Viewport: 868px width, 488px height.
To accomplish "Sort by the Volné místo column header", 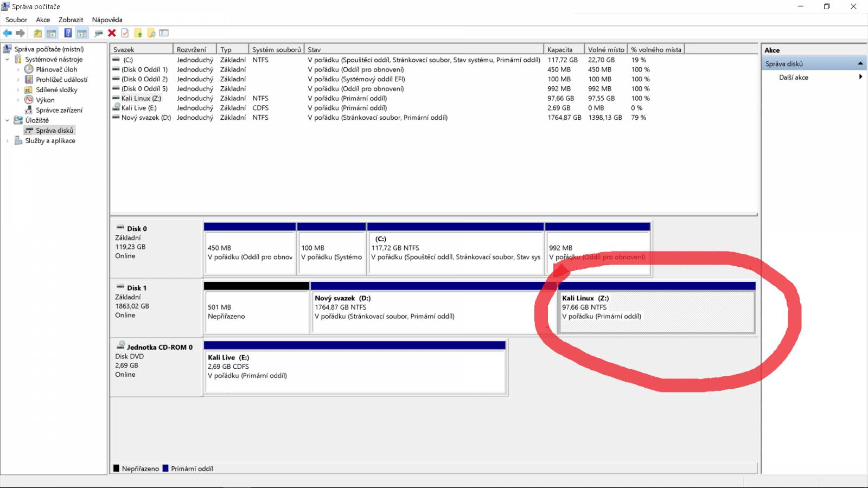I will click(x=606, y=49).
